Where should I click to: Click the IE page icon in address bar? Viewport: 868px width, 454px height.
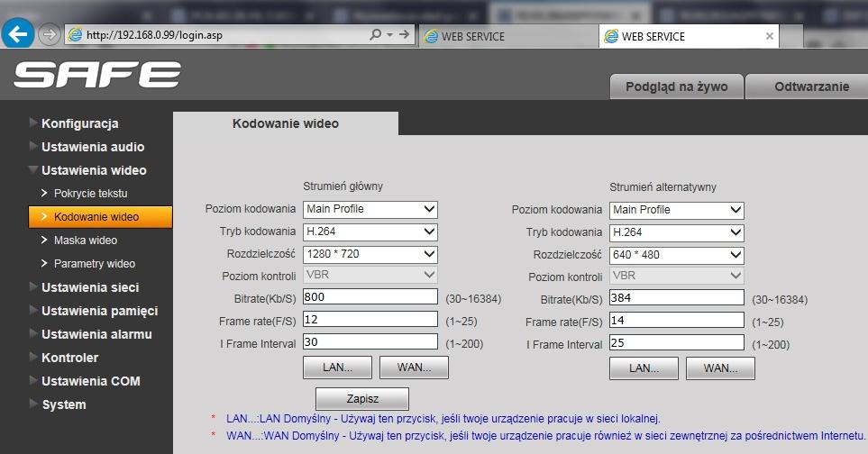75,35
